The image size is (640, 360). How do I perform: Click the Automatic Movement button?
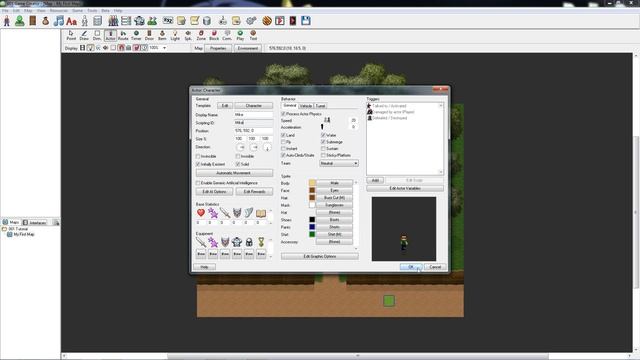tap(234, 173)
